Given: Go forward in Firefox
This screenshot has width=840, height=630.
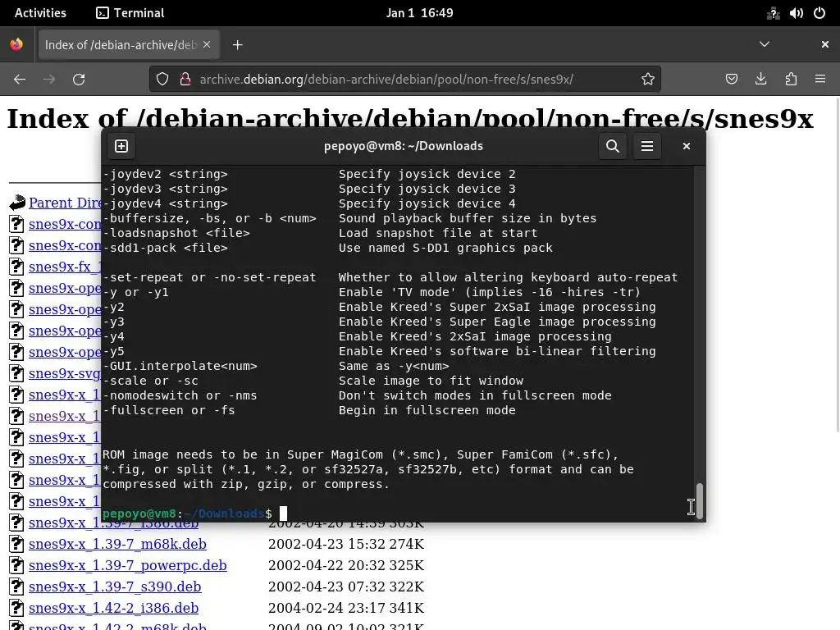Looking at the screenshot, I should click(x=49, y=80).
